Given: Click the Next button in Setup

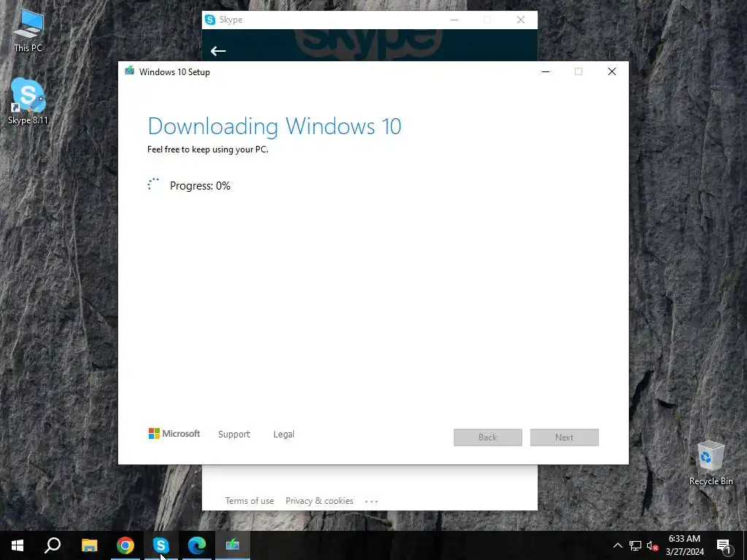Looking at the screenshot, I should coord(565,437).
